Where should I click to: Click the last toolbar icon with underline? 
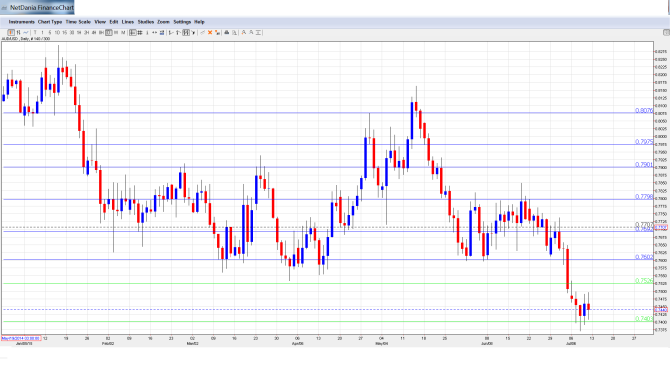pos(259,32)
